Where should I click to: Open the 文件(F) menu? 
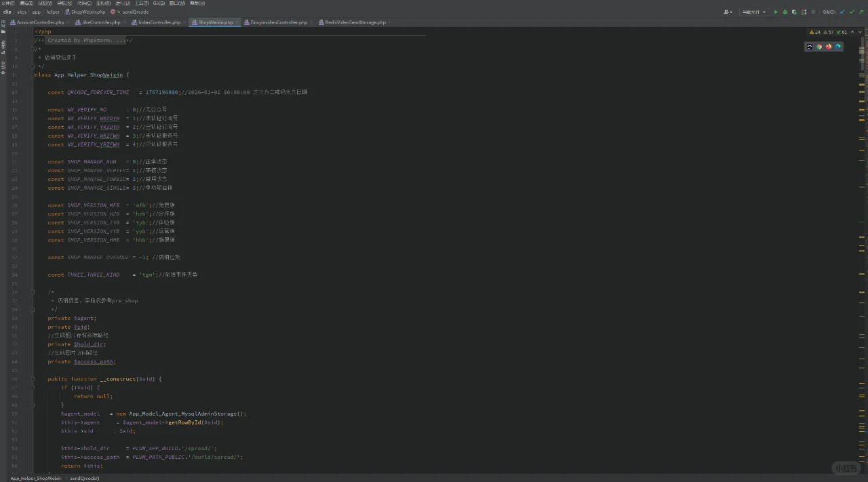(x=7, y=3)
